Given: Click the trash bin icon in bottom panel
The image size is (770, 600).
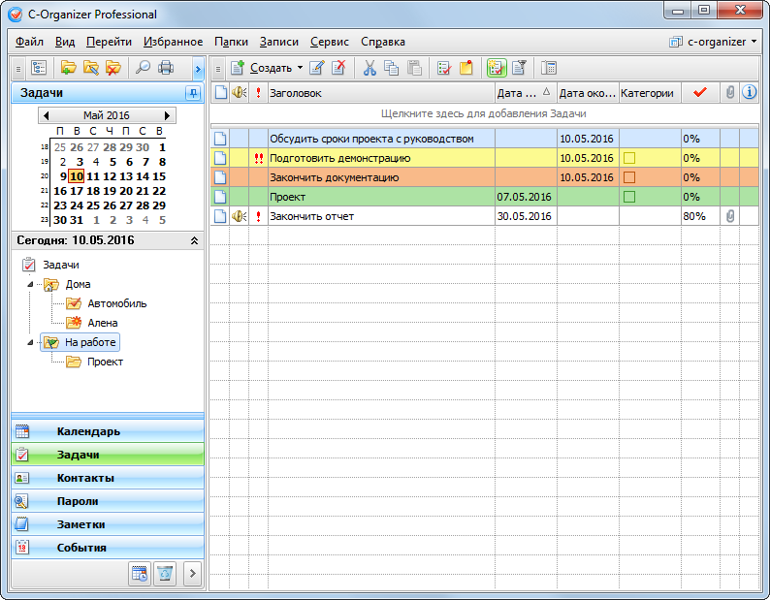Looking at the screenshot, I should (x=165, y=573).
